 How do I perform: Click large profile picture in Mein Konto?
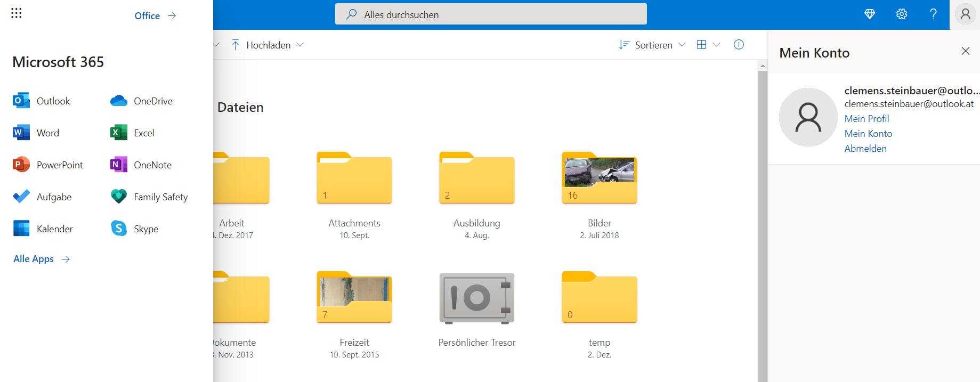[x=808, y=117]
